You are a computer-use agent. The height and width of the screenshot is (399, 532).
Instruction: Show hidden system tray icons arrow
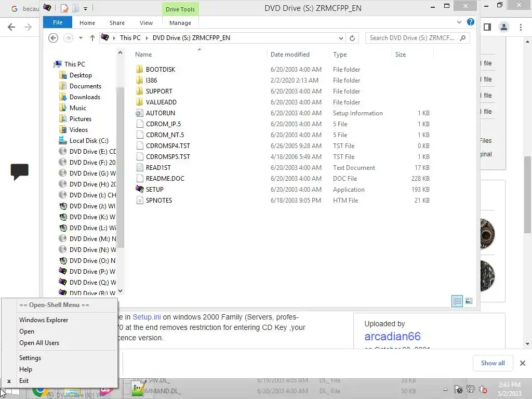click(445, 390)
